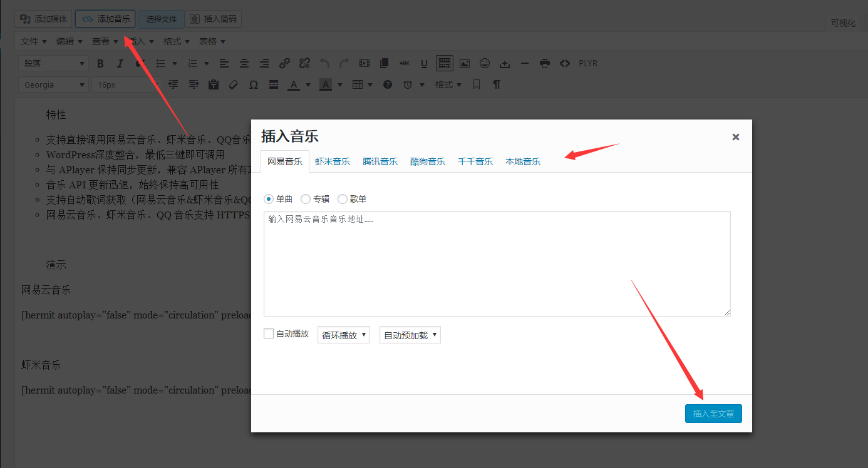Toggle bold formatting in the editor toolbar

point(100,63)
